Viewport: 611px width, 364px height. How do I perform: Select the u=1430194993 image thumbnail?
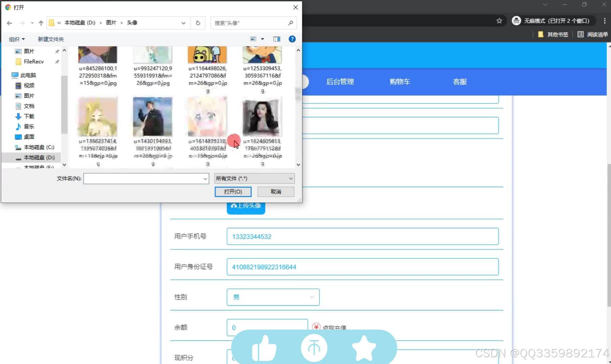pos(152,116)
